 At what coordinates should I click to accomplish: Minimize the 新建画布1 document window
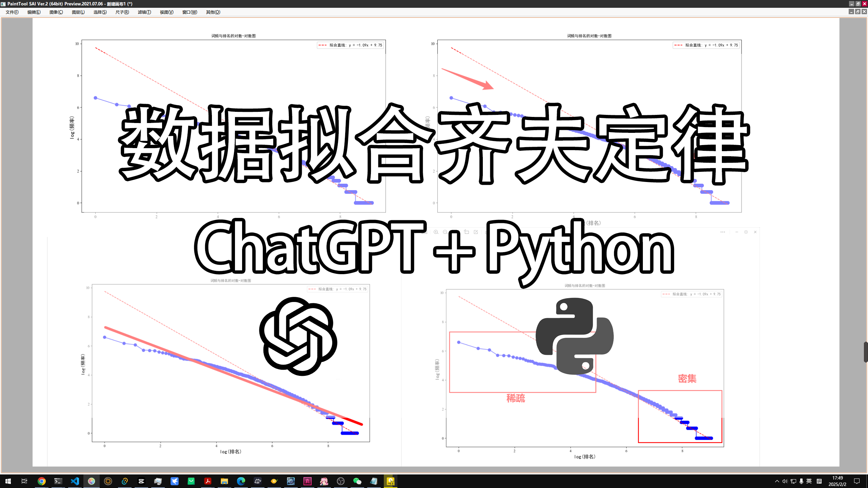pyautogui.click(x=851, y=12)
